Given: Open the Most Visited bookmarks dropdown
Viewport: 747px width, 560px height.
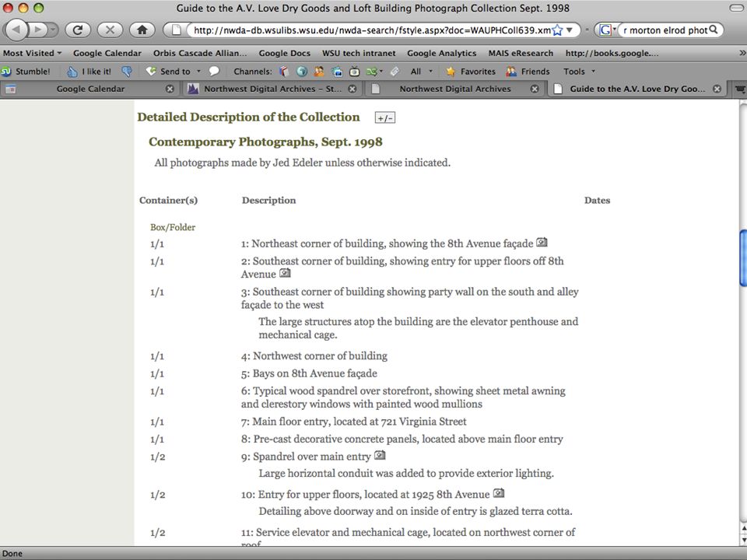Looking at the screenshot, I should (x=33, y=53).
